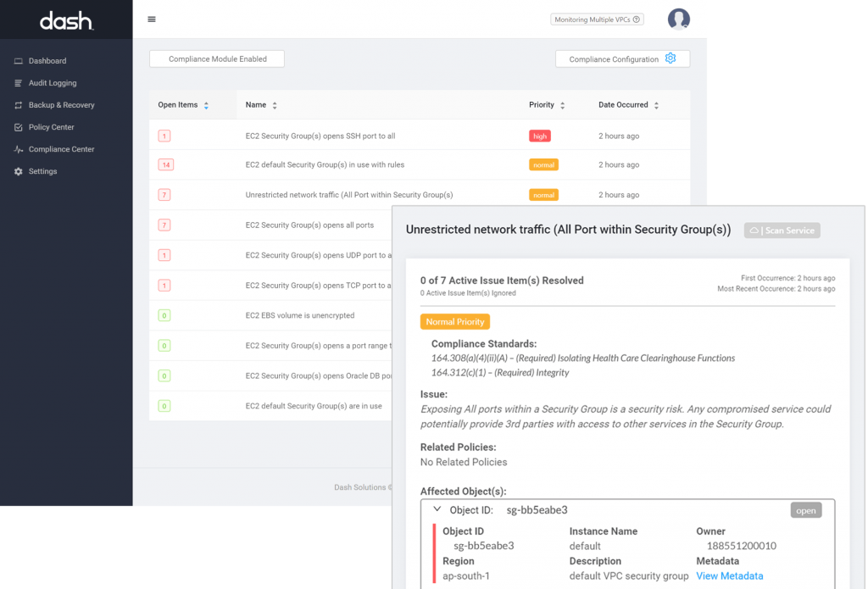Click open-items badge 1 for SSH port row
Image resolution: width=868 pixels, height=589 pixels.
pyautogui.click(x=164, y=136)
